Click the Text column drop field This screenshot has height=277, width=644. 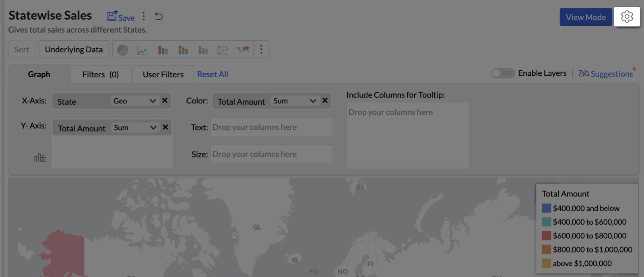271,127
